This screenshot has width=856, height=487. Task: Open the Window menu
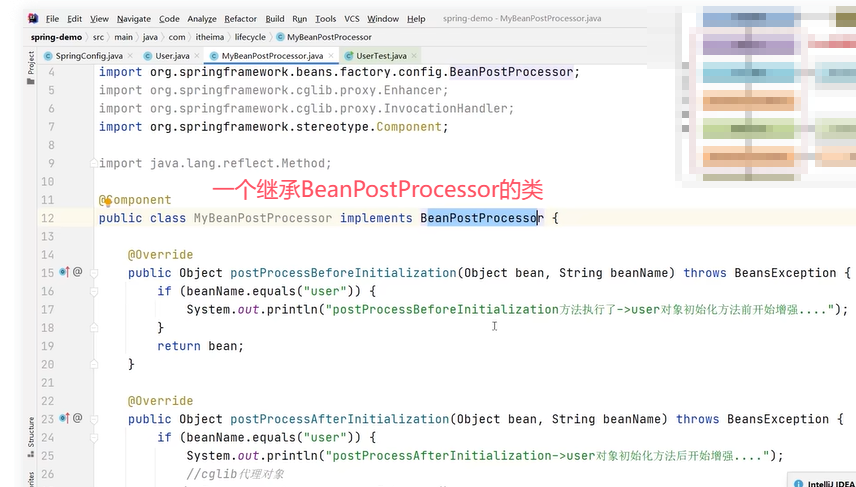383,19
